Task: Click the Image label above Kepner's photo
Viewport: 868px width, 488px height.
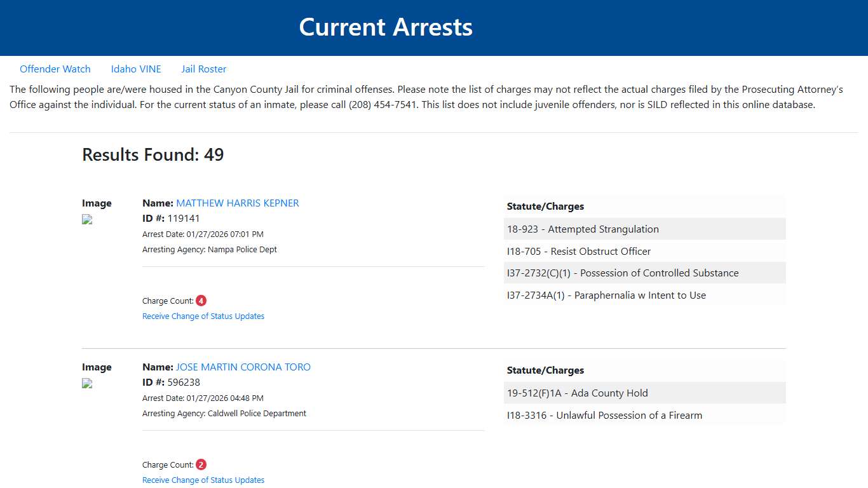Action: (x=97, y=203)
